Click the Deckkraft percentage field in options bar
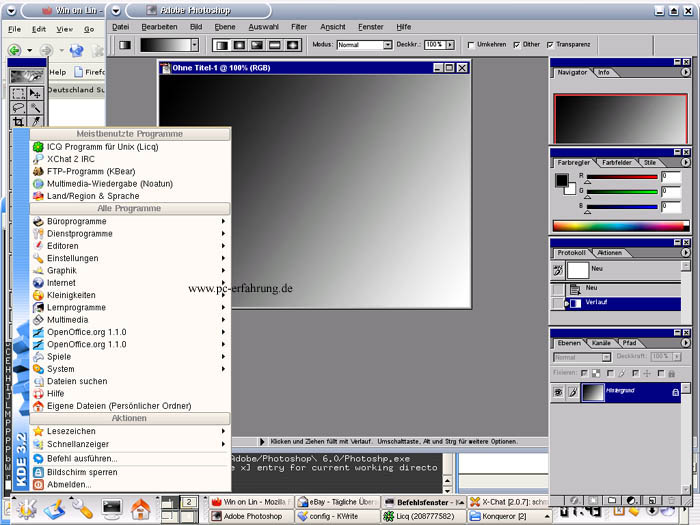The image size is (700, 525). coord(435,45)
